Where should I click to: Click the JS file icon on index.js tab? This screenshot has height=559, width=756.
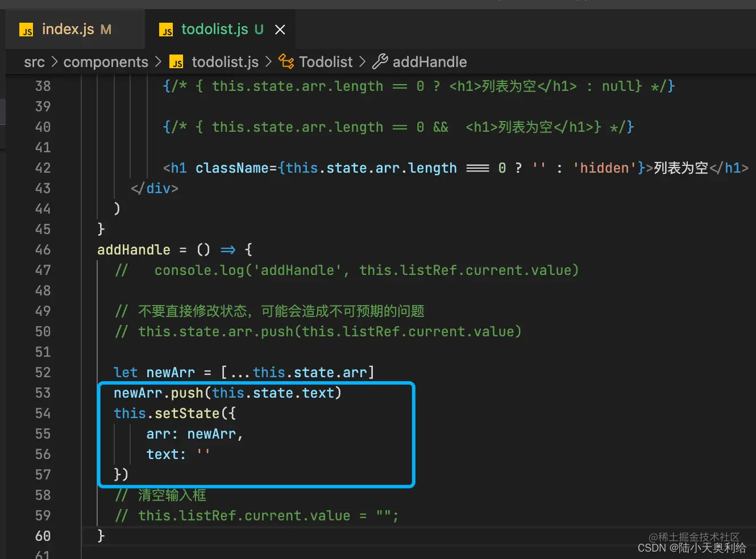(26, 30)
